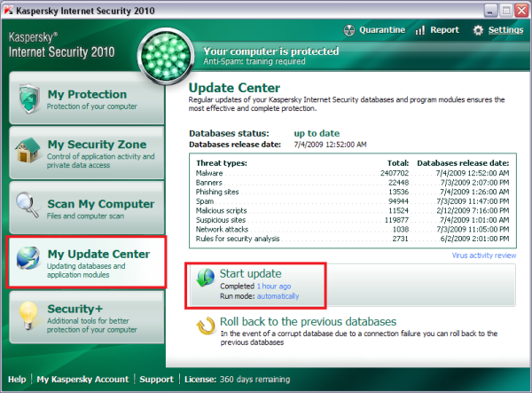Viewport: 532px width, 393px height.
Task: Open the Quarantine link
Action: coord(382,30)
